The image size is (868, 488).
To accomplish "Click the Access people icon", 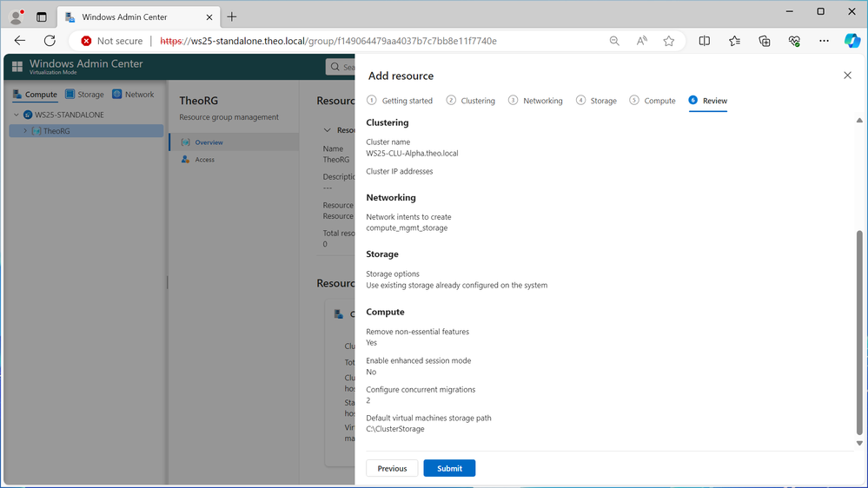I will [185, 160].
